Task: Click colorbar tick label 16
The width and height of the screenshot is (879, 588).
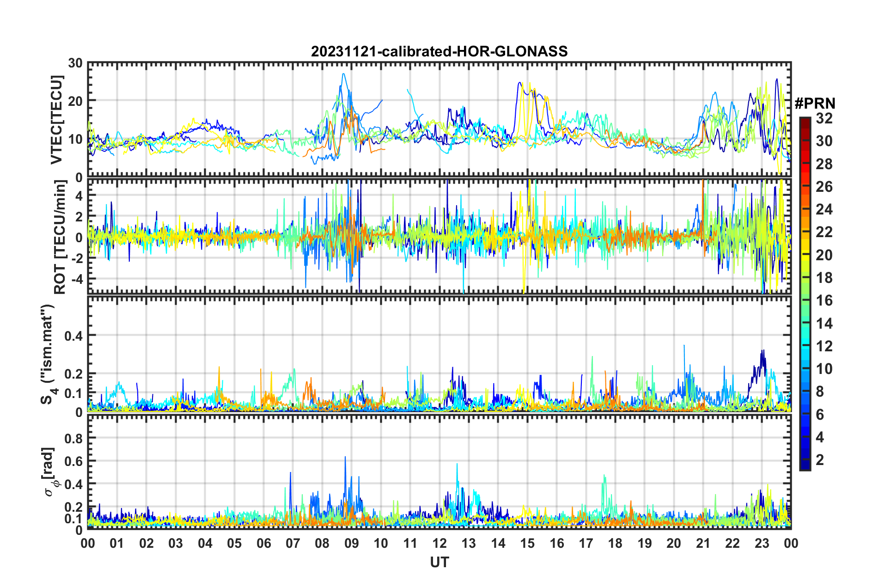Action: pos(824,300)
